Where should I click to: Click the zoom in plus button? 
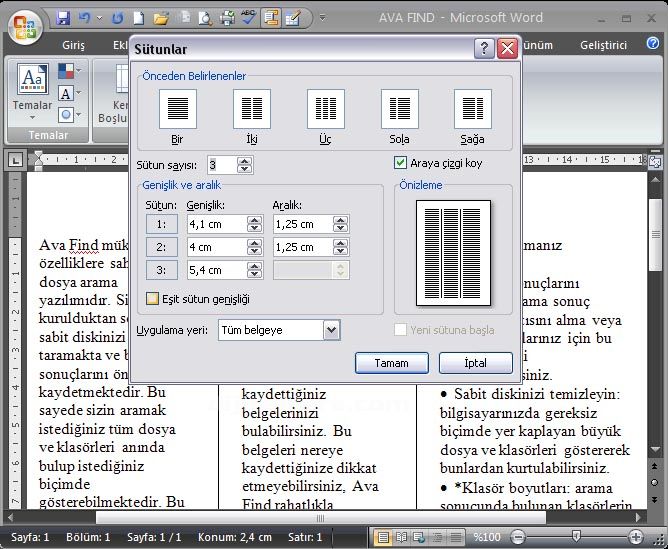636,538
